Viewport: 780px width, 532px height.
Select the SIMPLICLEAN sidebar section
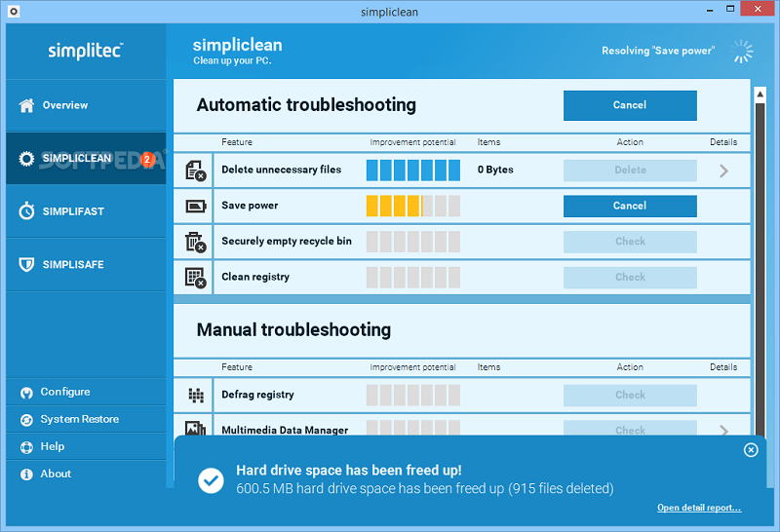click(x=76, y=158)
